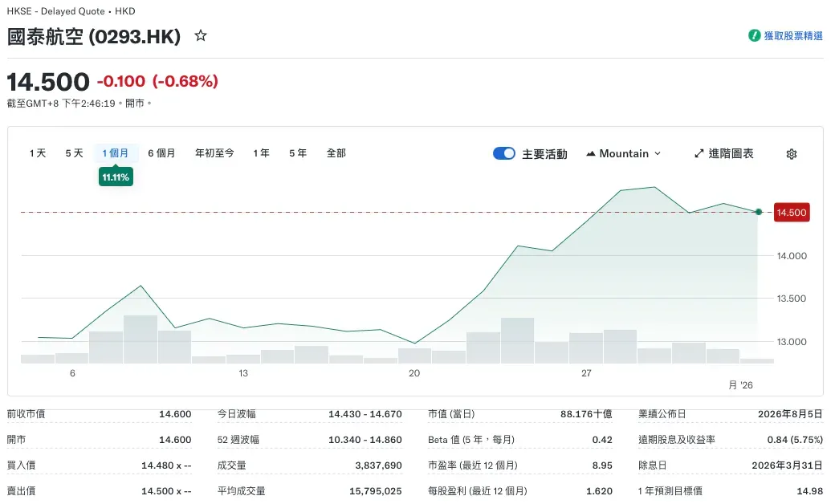This screenshot has width=835, height=504.
Task: Click the expand arrows icon beside 進階圖表
Action: coord(699,153)
